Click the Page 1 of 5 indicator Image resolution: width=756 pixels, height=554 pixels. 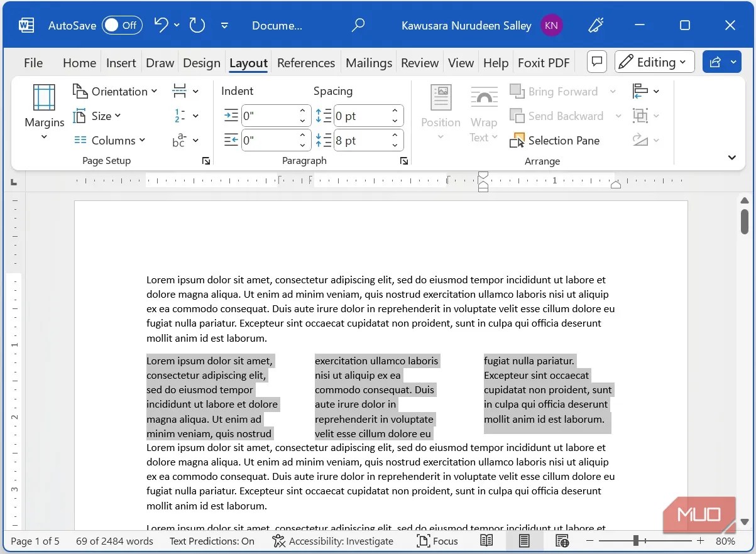pos(35,541)
